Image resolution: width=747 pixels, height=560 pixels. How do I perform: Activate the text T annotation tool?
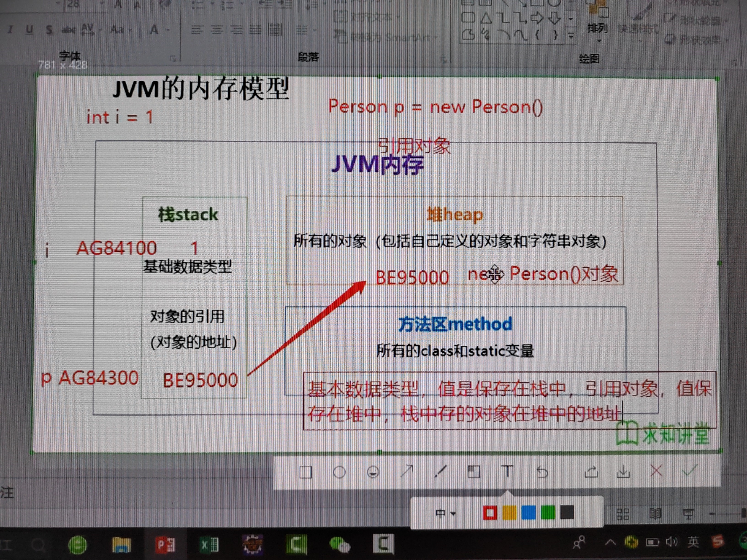507,471
